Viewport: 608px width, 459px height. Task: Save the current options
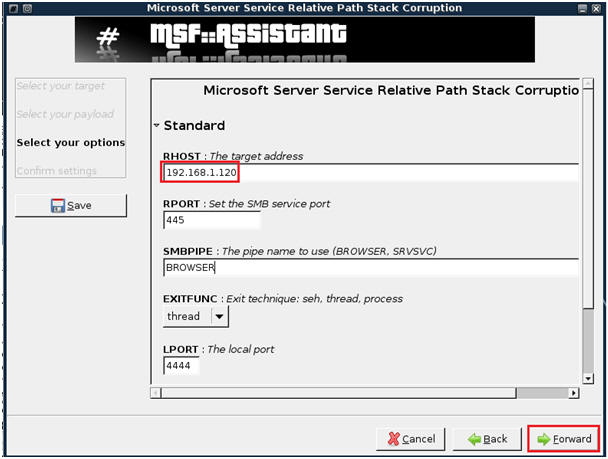(x=71, y=205)
